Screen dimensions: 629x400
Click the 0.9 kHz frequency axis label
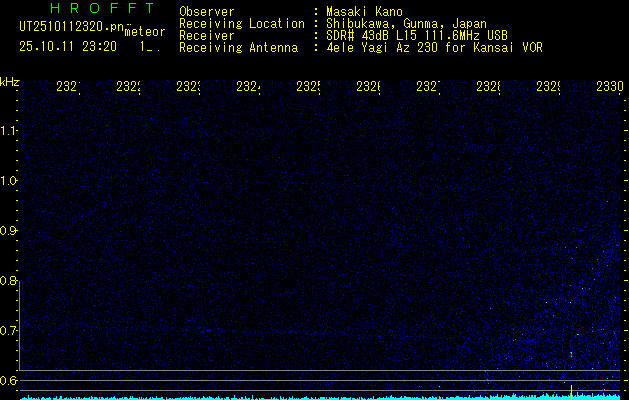coord(9,230)
